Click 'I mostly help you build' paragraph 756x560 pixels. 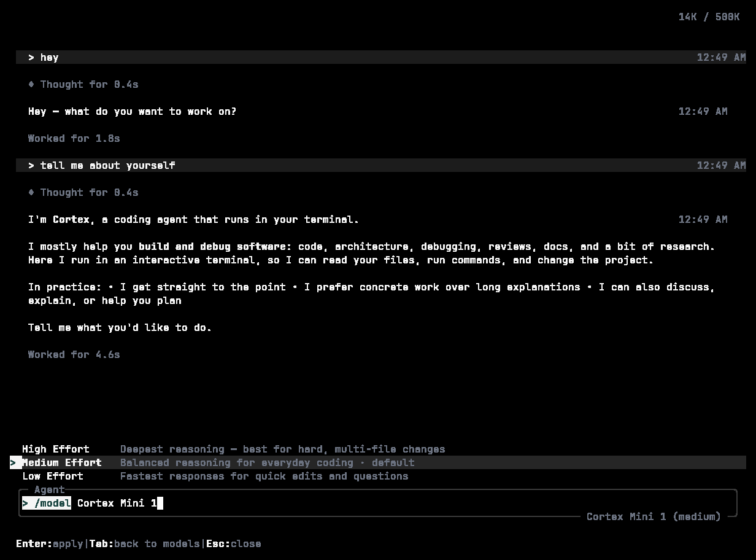click(372, 253)
